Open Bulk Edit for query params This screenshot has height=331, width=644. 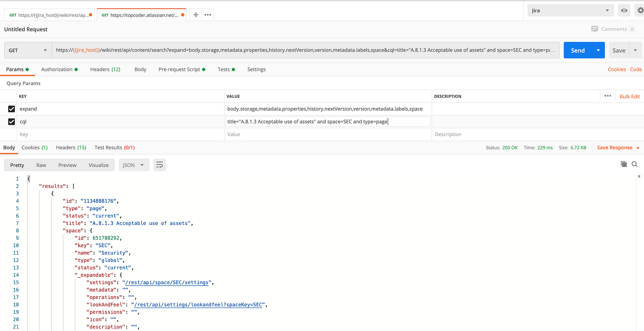630,96
